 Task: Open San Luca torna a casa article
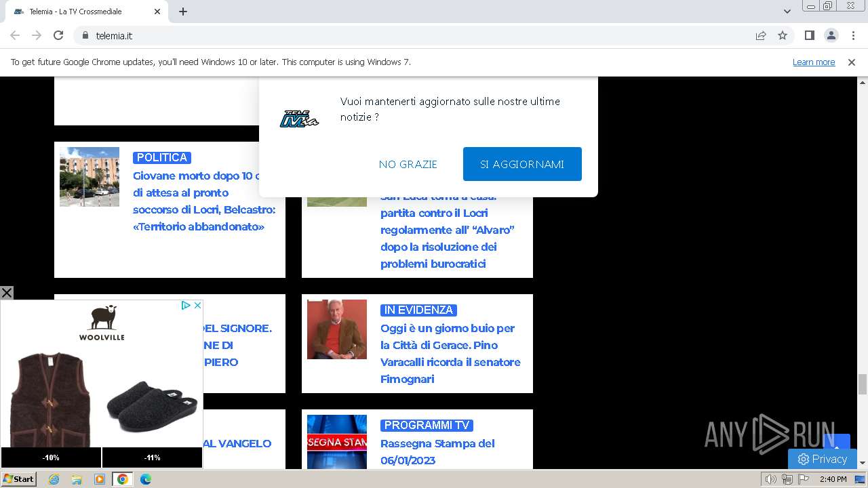[448, 230]
